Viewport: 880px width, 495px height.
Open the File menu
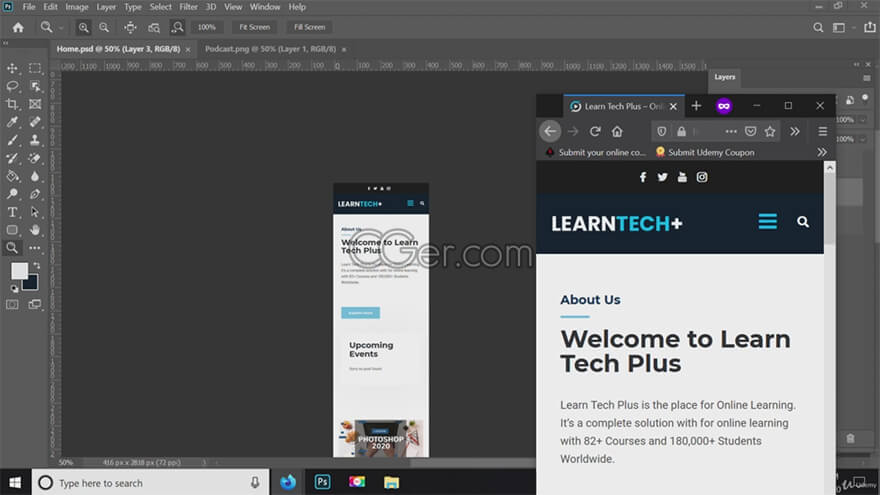point(29,7)
